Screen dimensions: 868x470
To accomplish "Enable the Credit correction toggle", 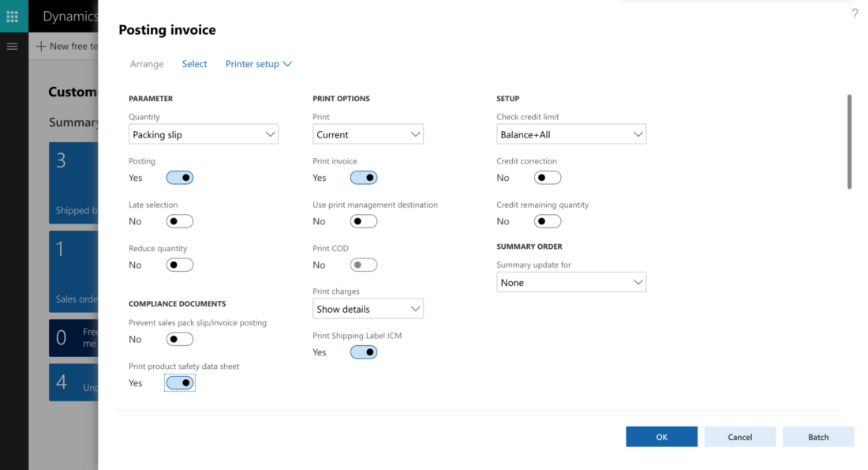I will click(548, 178).
